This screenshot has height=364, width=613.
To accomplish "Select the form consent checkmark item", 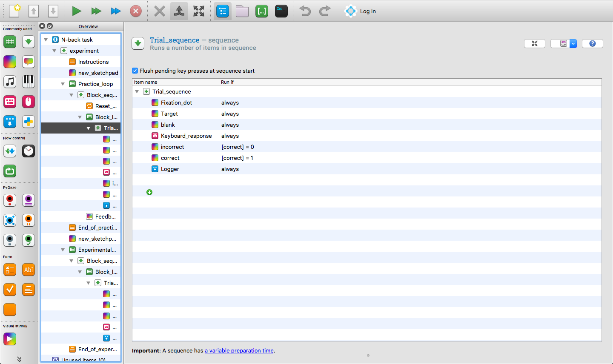I will pos(10,290).
